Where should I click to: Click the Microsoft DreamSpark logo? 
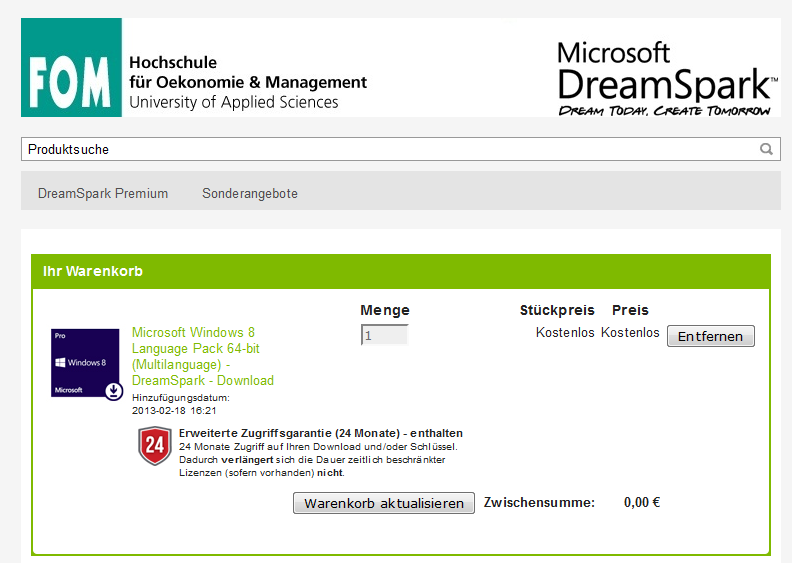pyautogui.click(x=667, y=79)
